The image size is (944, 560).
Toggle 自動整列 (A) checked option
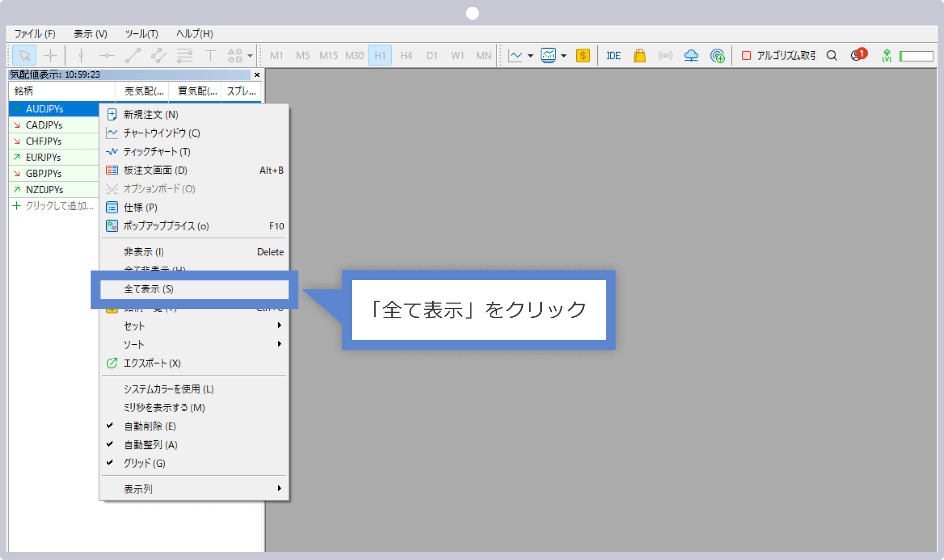[x=194, y=445]
